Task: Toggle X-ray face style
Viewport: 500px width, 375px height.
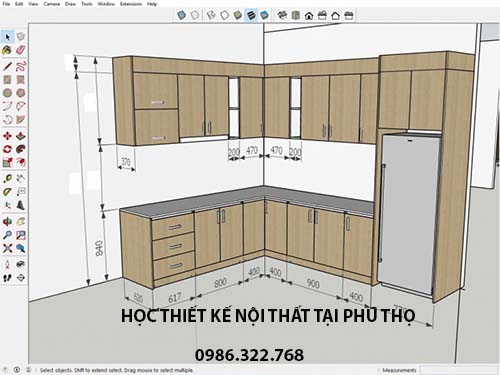Action: pyautogui.click(x=181, y=15)
